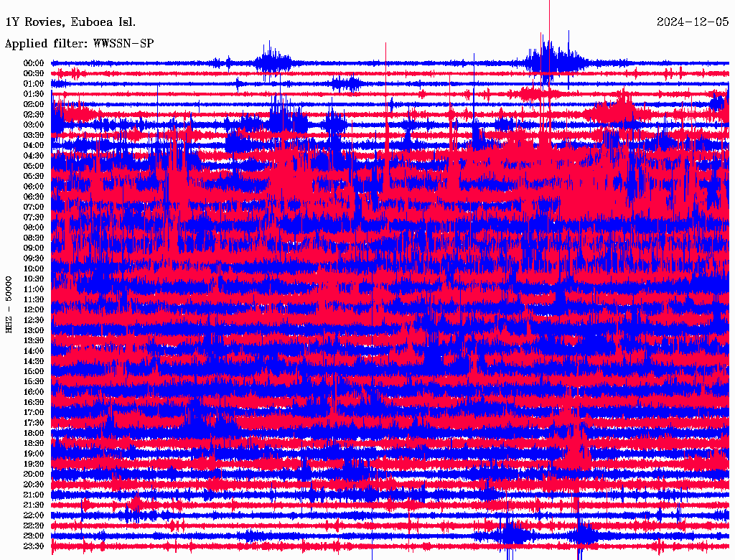The image size is (735, 560).
Task: Select the 07:00 time label
Action: pos(34,207)
